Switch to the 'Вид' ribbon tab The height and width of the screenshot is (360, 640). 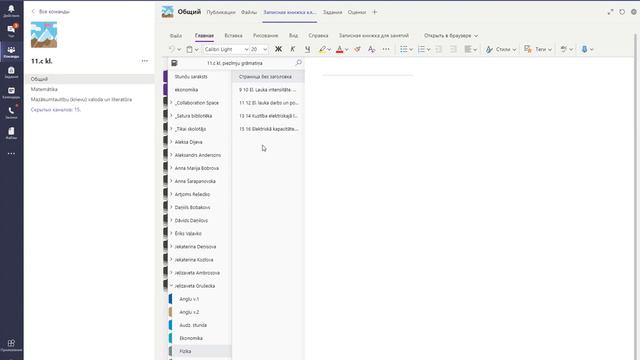click(x=293, y=36)
